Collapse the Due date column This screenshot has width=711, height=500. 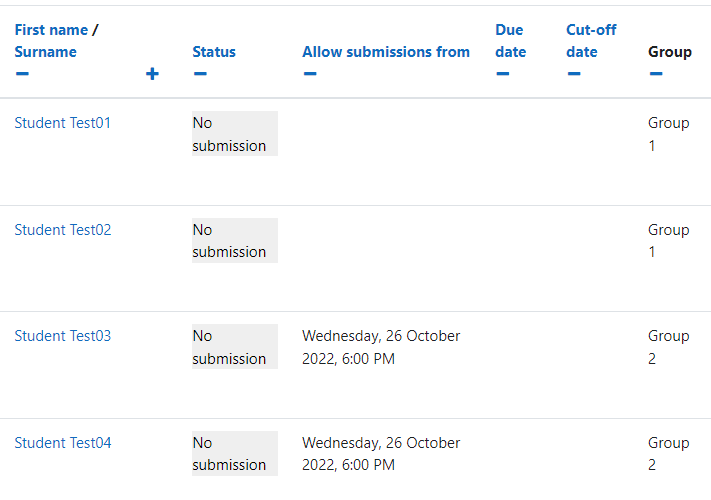(502, 73)
